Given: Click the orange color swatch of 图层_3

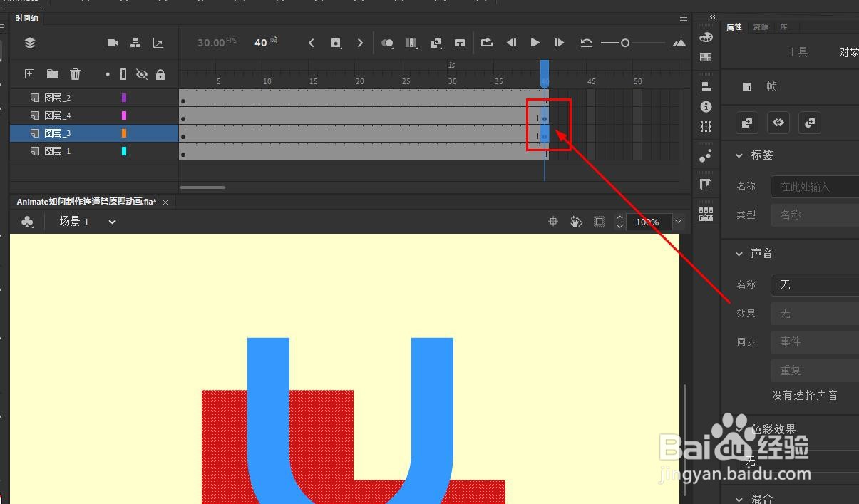Looking at the screenshot, I should click(124, 133).
